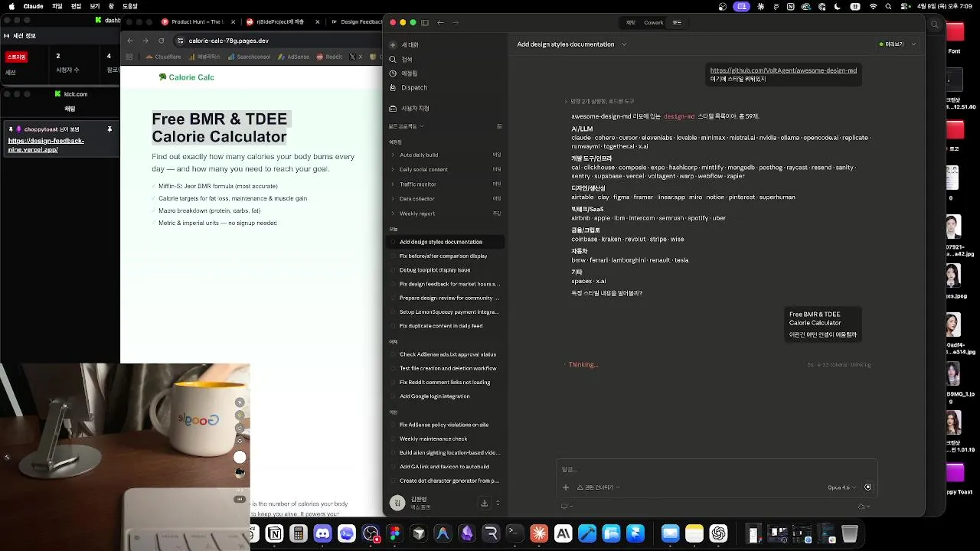
Task: Open the scheduled tasks clock icon in sidebar
Action: tap(393, 73)
